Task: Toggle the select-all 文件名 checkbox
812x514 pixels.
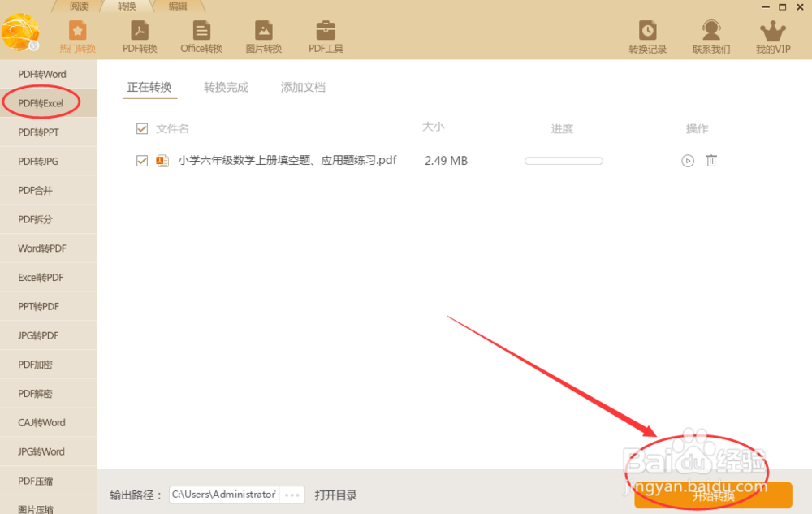Action: (142, 129)
